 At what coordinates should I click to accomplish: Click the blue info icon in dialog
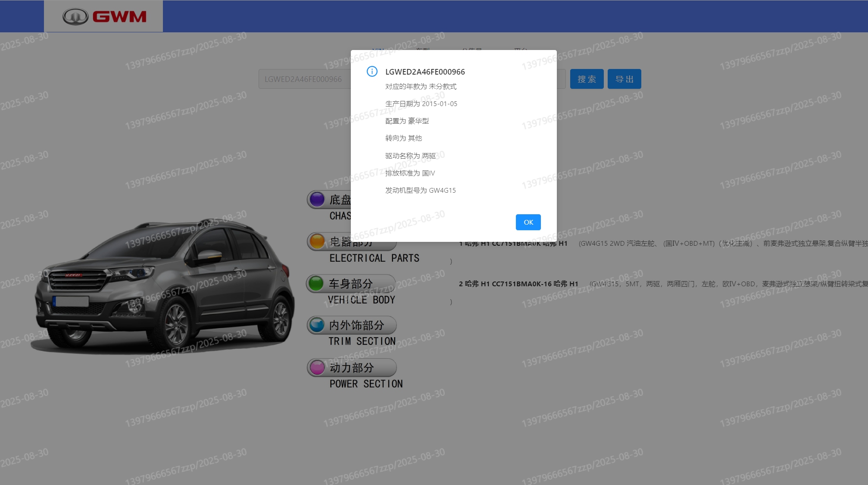click(x=372, y=72)
